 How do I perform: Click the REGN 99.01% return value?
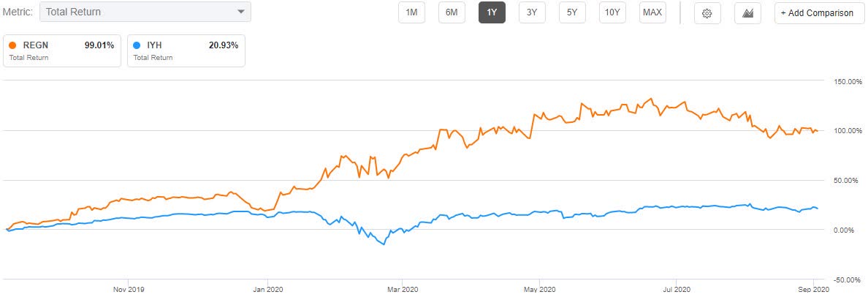99,45
